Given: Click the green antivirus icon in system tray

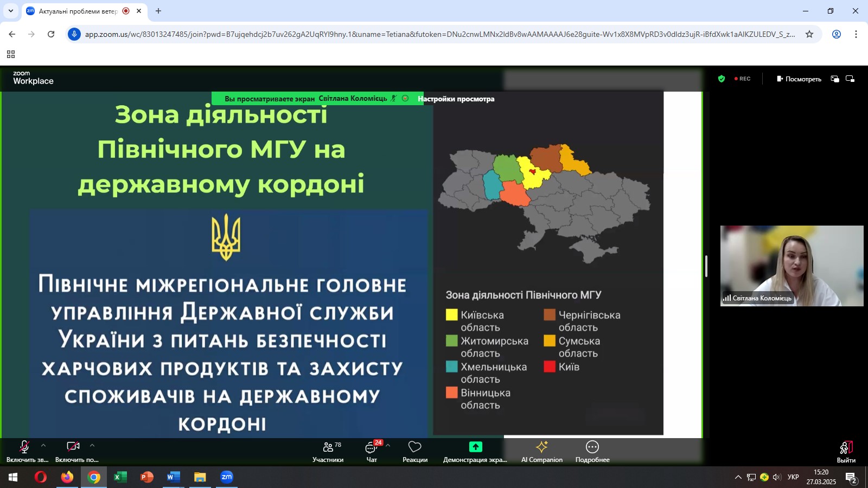Looking at the screenshot, I should point(764,477).
